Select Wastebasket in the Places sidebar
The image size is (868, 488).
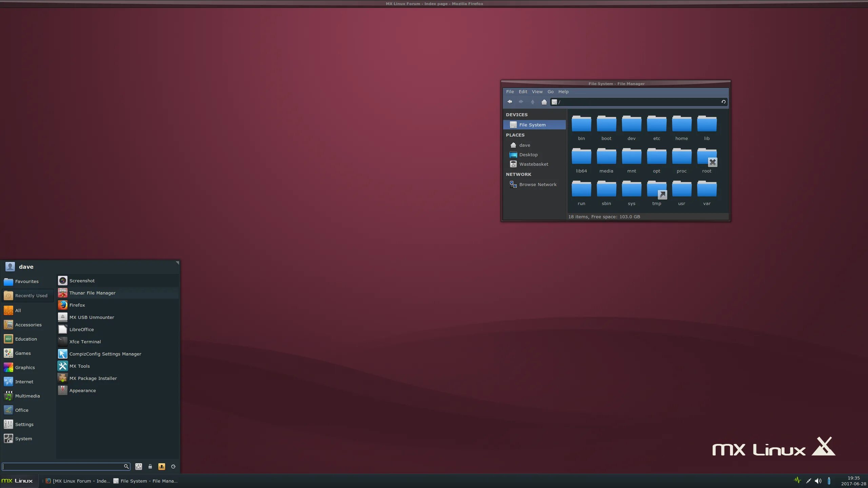533,164
